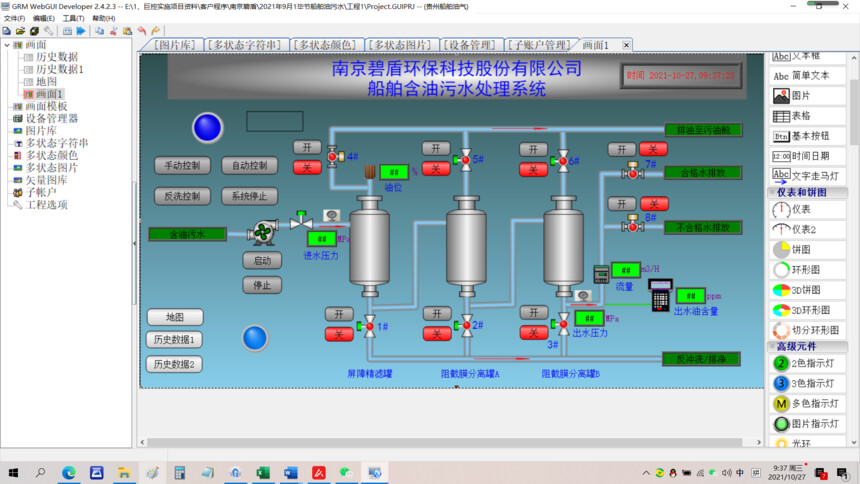Image resolution: width=860 pixels, height=484 pixels.
Task: Select the 环形图 ring chart component
Action: 807,269
